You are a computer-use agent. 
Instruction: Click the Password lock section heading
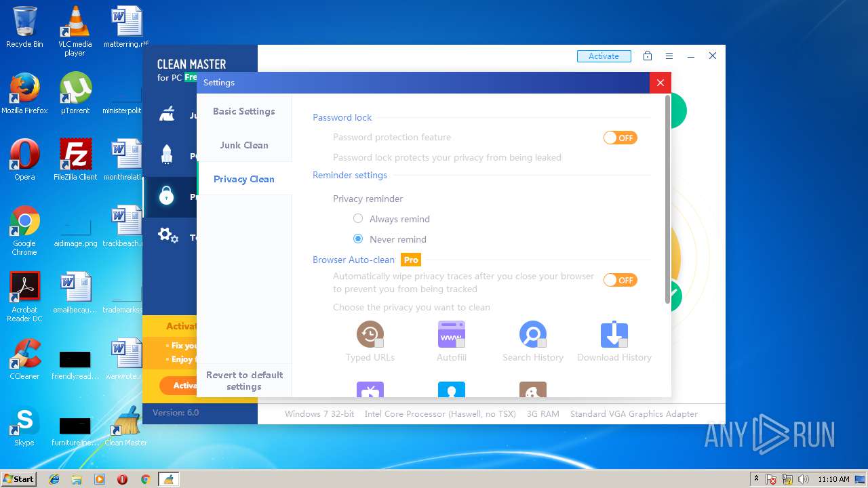[x=342, y=117]
